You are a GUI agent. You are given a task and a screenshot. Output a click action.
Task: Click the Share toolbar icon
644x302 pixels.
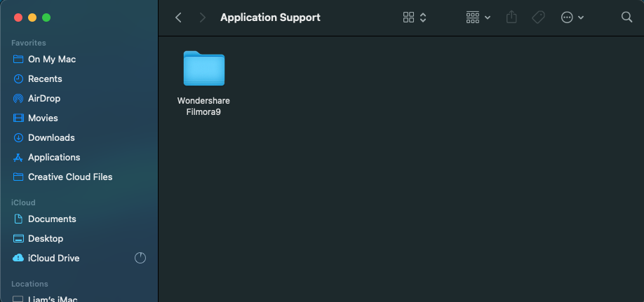(x=511, y=18)
